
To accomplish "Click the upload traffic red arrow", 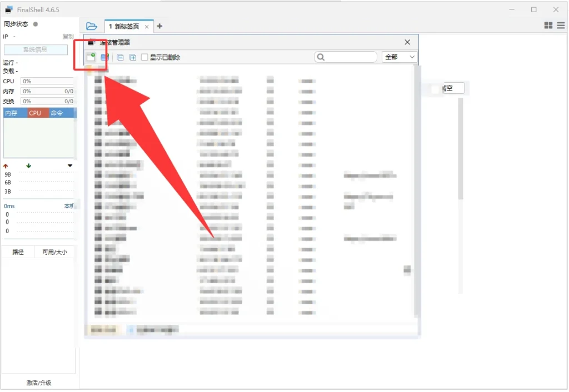I will (x=6, y=165).
